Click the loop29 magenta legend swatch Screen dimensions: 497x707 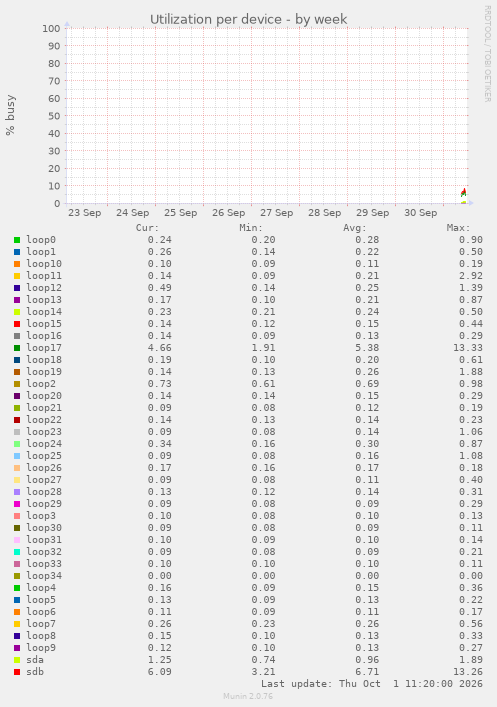pos(17,504)
